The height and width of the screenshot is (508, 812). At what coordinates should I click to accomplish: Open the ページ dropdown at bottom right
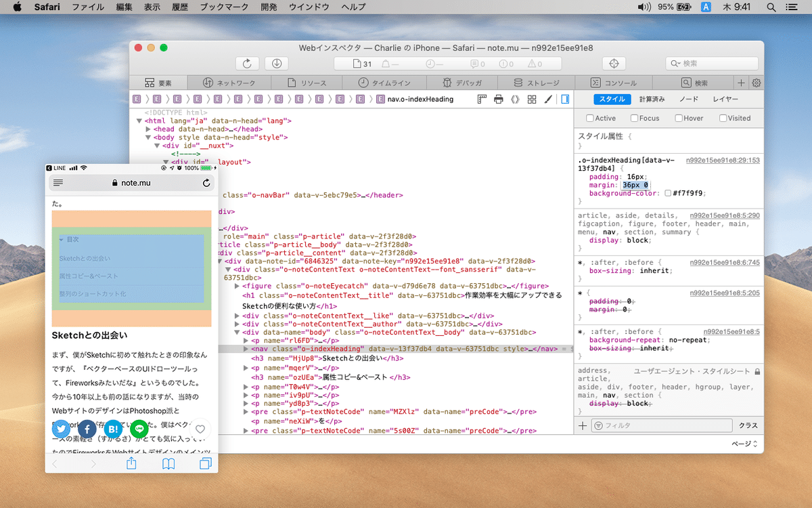coord(744,444)
